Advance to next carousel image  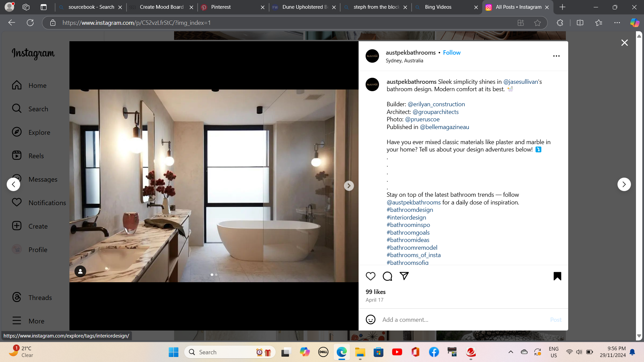coord(349,186)
